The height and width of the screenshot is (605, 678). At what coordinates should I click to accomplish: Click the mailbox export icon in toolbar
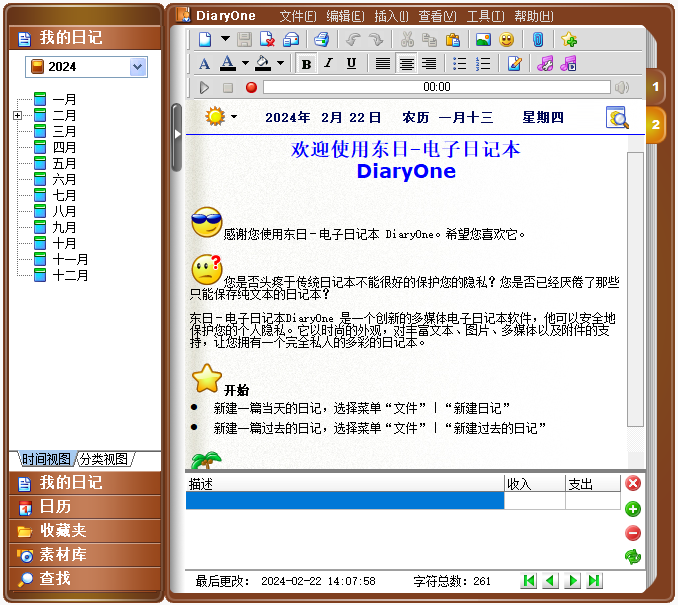click(x=291, y=39)
